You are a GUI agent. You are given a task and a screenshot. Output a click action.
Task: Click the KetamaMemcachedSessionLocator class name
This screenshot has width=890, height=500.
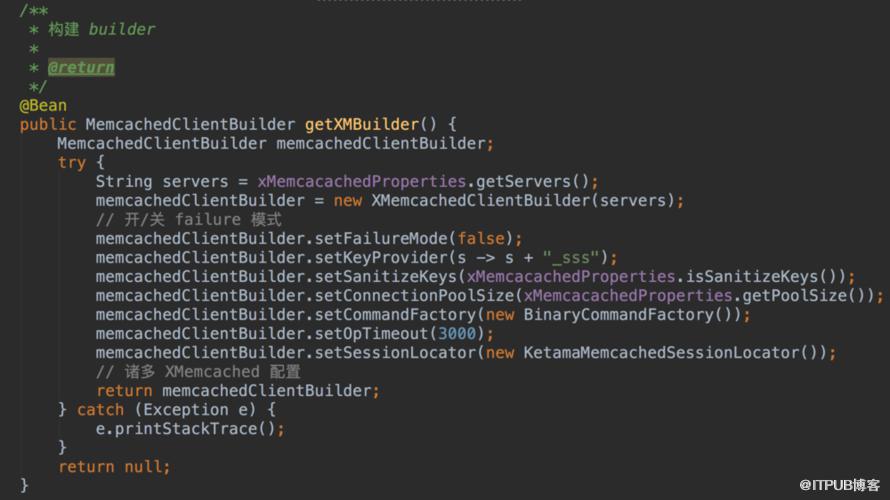[x=661, y=352]
